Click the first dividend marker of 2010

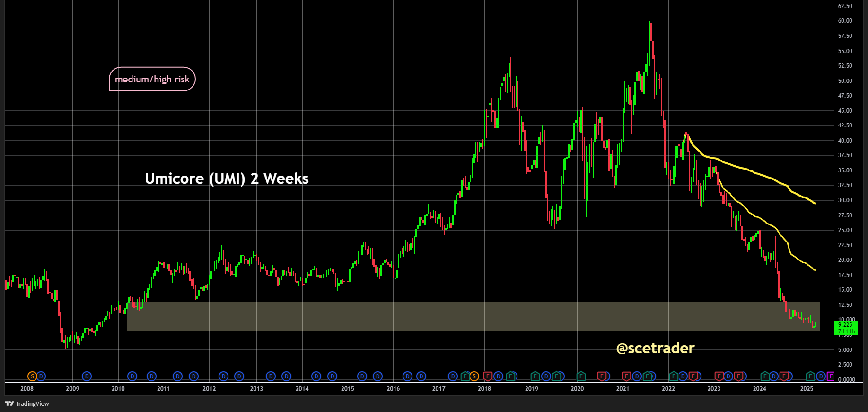(x=132, y=376)
